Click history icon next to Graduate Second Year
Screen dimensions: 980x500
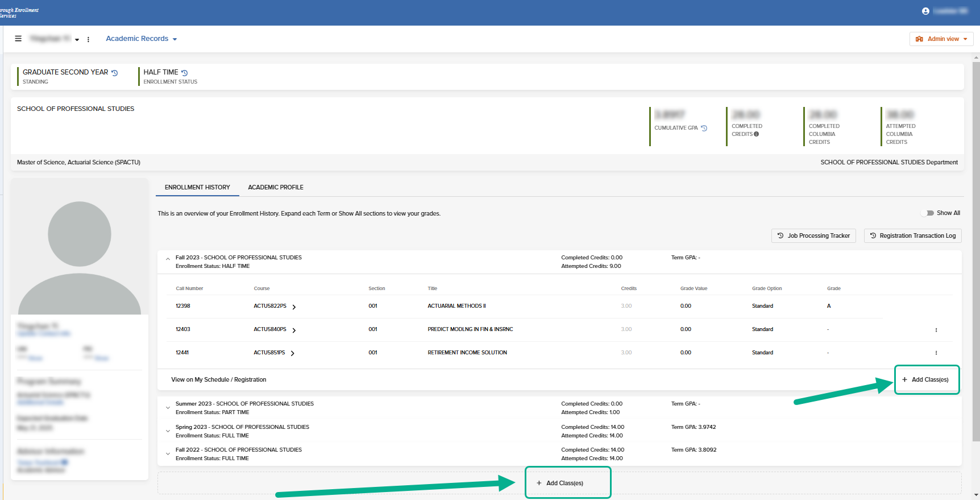[x=115, y=73]
